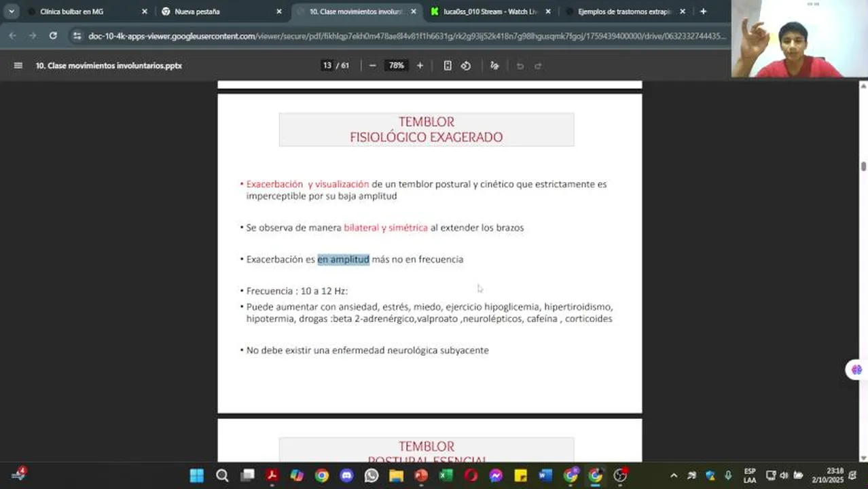Edit the page number field showing 13

coord(327,66)
